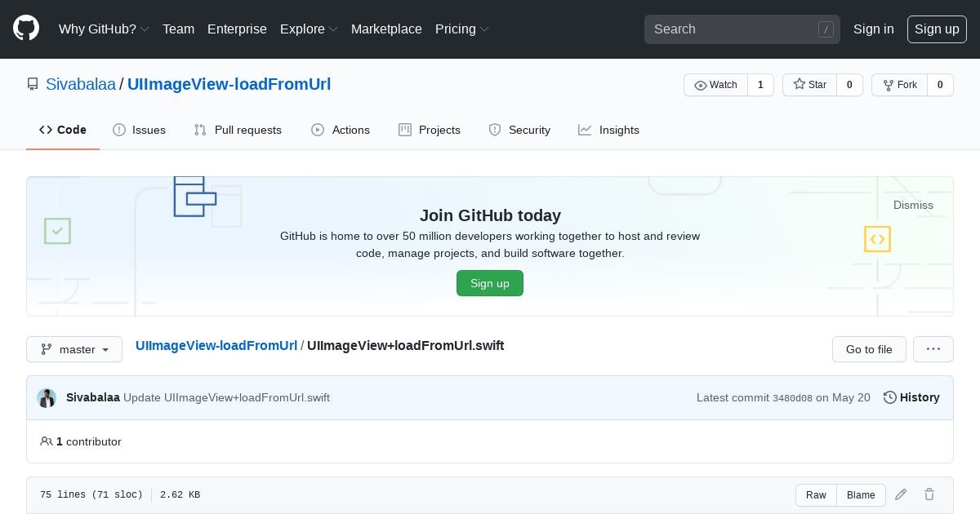Open the commit message Update UIImageView+loadFromUrl.swift
The height and width of the screenshot is (514, 980).
pos(226,397)
